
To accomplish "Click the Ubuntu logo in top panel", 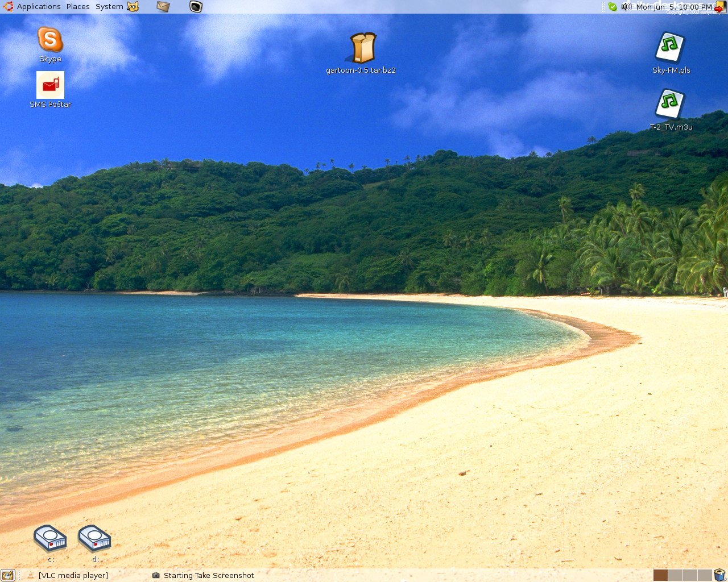I will pyautogui.click(x=8, y=7).
